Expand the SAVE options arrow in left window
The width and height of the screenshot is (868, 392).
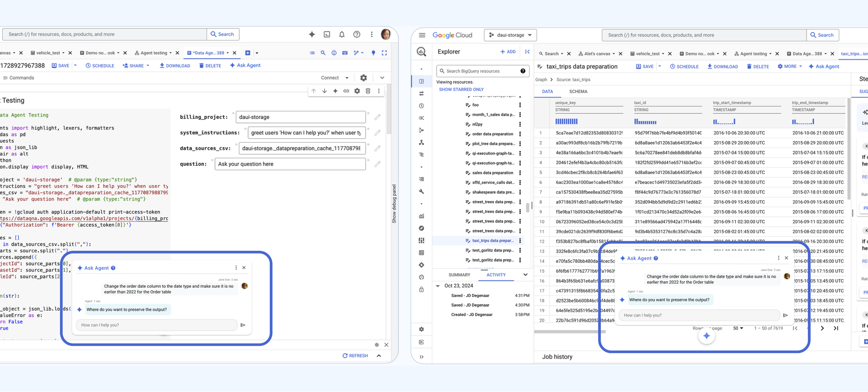pyautogui.click(x=75, y=66)
